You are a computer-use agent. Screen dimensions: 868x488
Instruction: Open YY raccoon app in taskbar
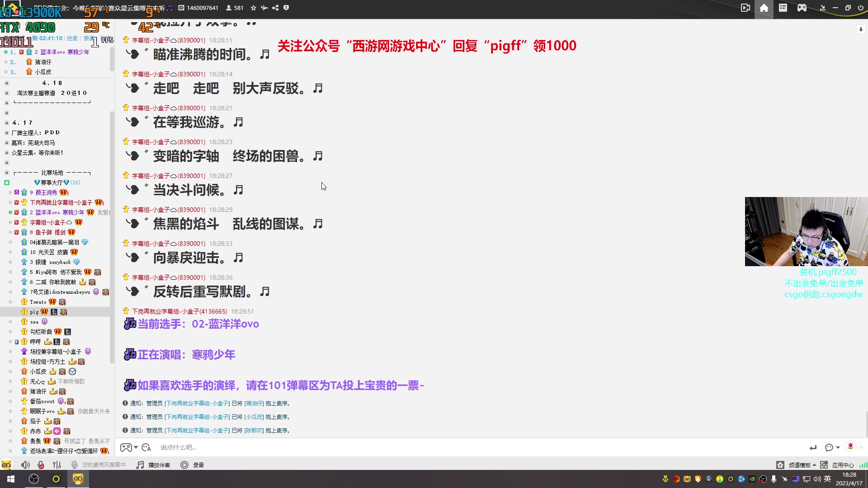[78, 479]
